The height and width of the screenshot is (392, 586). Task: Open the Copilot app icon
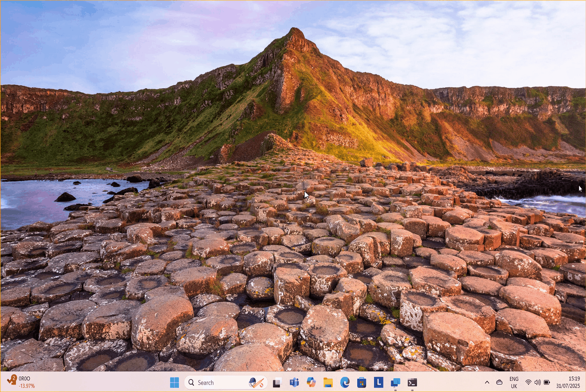(311, 383)
